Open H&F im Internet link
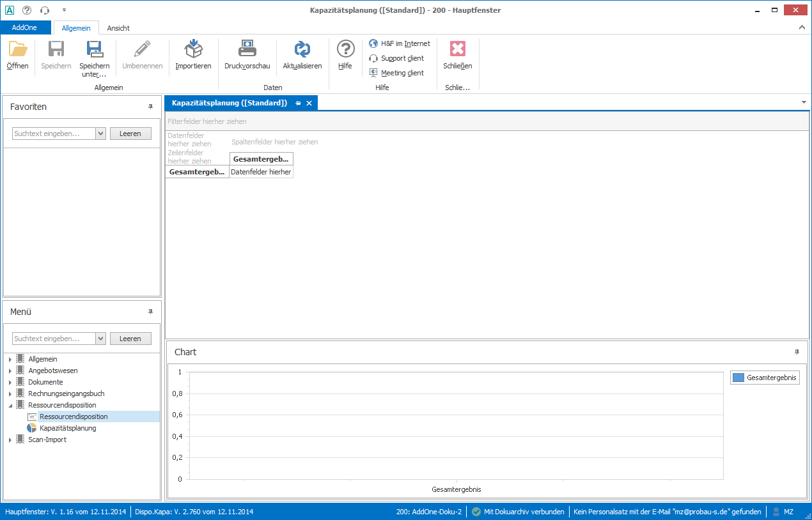The image size is (812, 520). coord(400,43)
